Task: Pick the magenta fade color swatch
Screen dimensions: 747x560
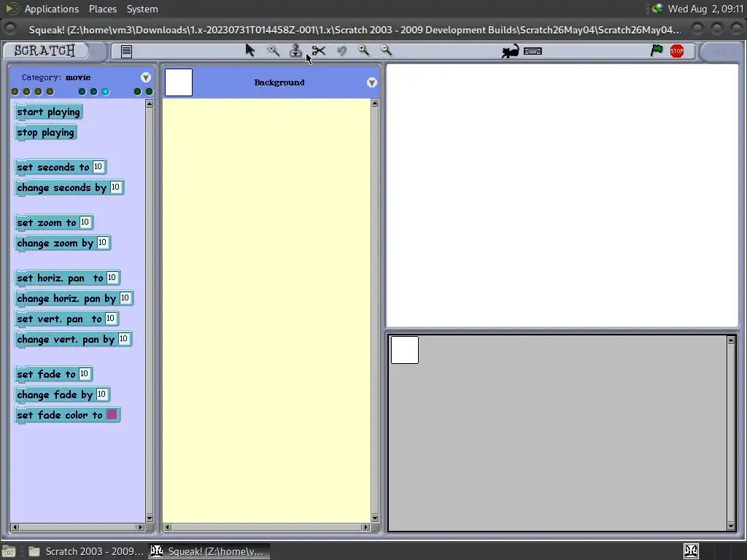Action: pos(112,414)
